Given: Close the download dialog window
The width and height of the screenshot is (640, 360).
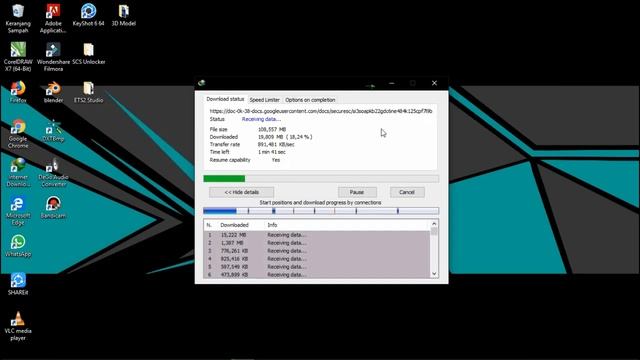Looking at the screenshot, I should pos(434,83).
